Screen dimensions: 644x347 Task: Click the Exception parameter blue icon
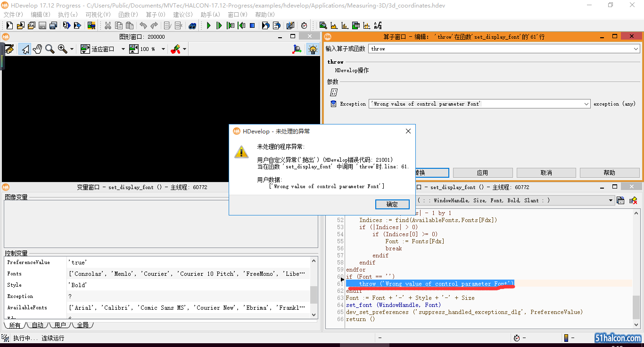[333, 104]
